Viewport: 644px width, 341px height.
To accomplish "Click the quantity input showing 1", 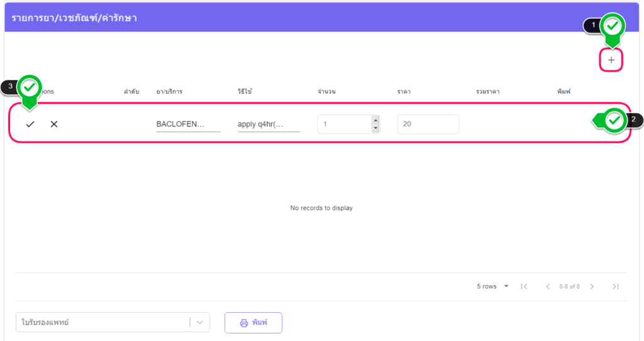I will tap(343, 125).
